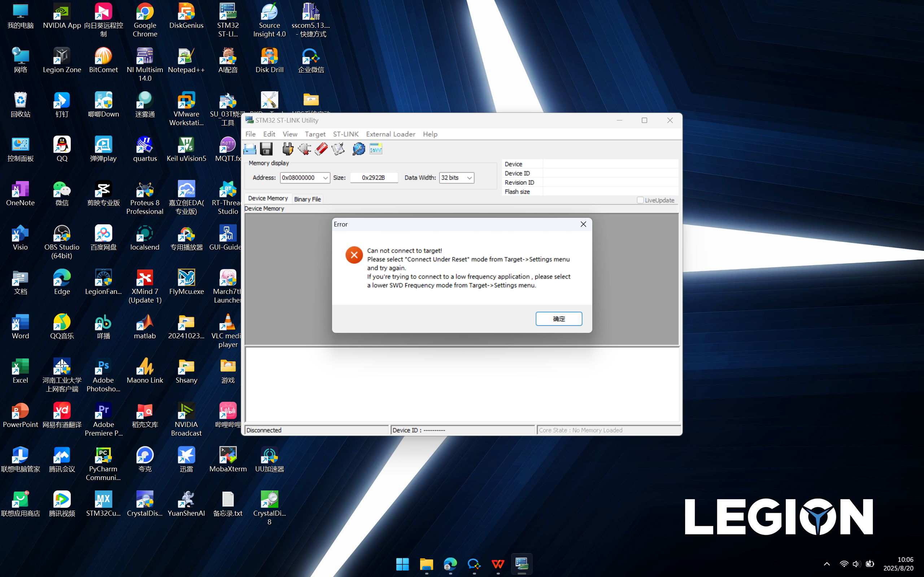Click the Full chip erase icon

coord(321,149)
